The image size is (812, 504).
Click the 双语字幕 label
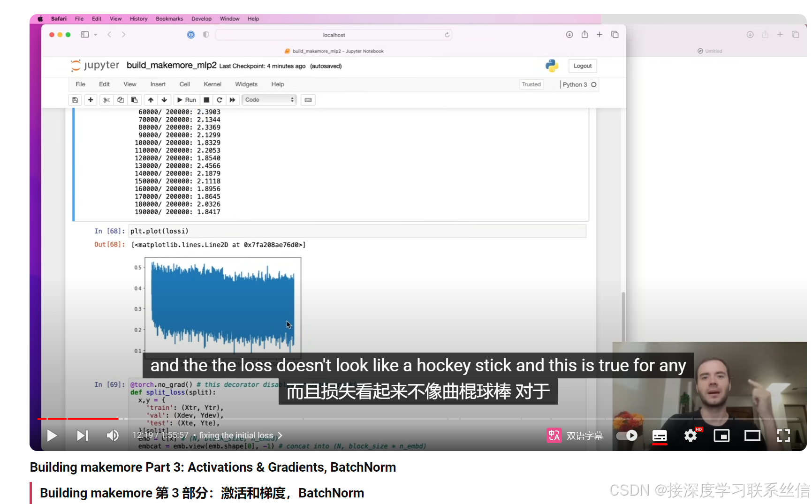coord(584,436)
